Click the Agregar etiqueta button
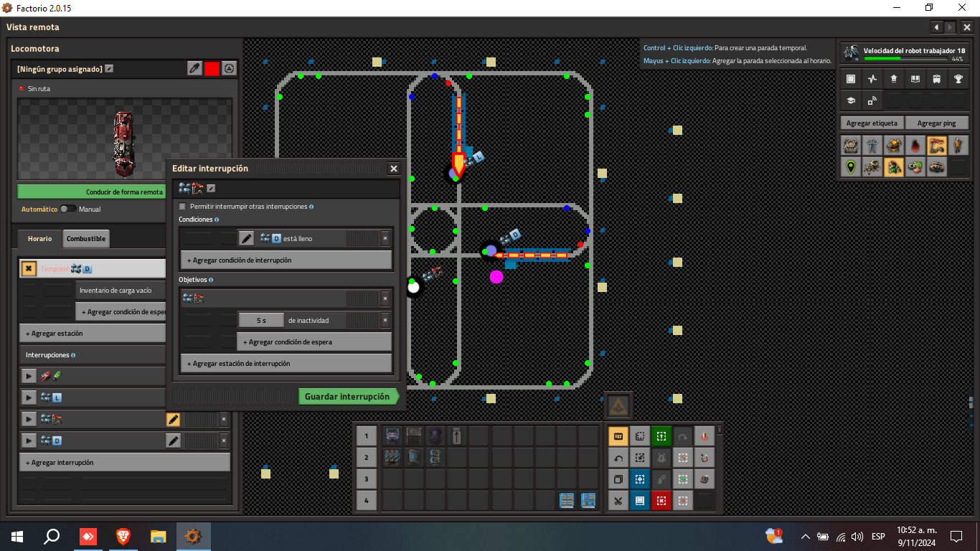This screenshot has height=551, width=980. [872, 123]
